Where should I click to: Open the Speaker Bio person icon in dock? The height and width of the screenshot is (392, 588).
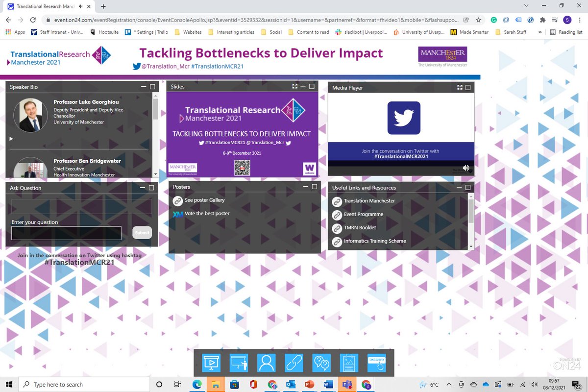[267, 363]
